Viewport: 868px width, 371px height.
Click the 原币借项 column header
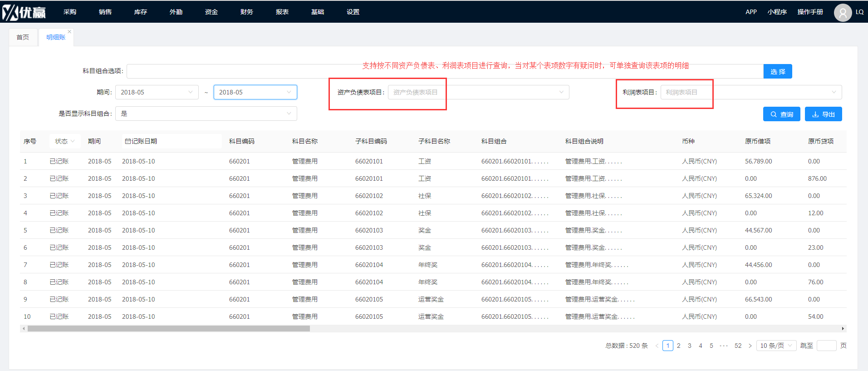point(758,141)
